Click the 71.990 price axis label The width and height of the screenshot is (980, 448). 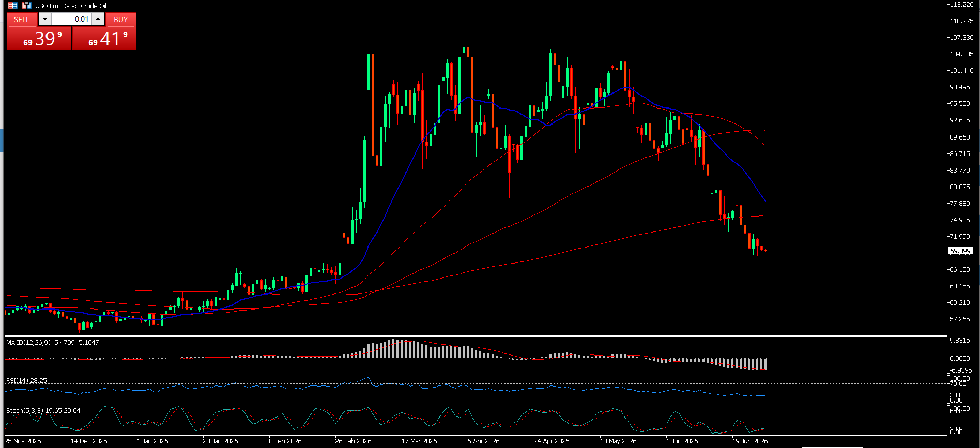click(x=960, y=236)
